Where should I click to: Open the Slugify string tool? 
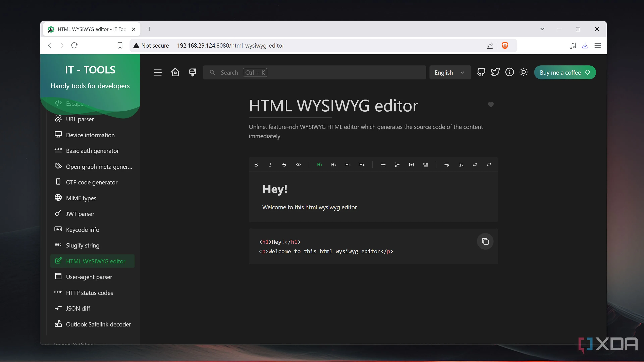[83, 245]
